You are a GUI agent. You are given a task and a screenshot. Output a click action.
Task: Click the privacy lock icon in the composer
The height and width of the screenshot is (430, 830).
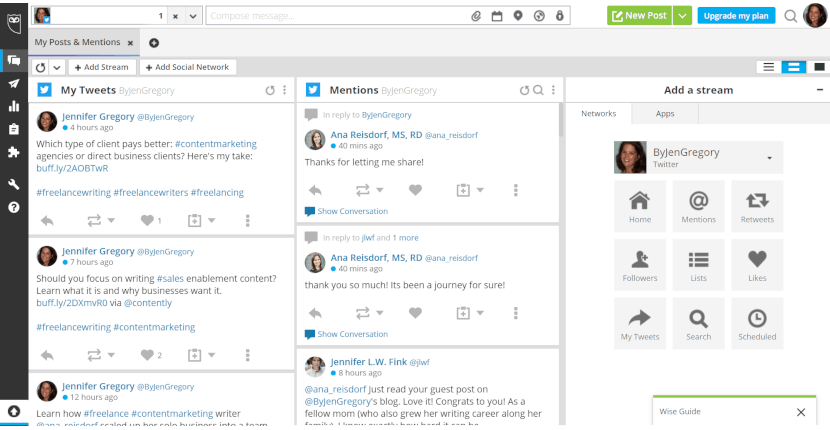560,16
